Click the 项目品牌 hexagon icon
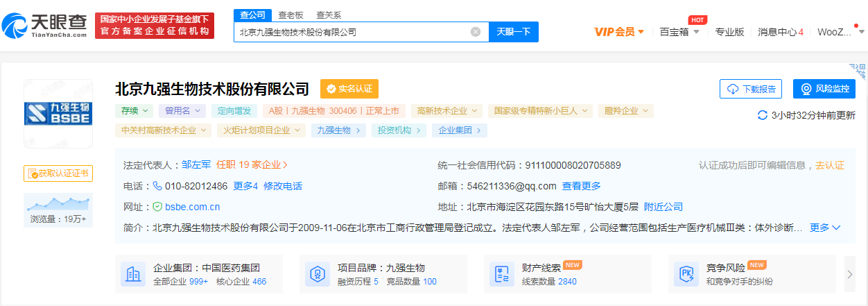 [x=318, y=275]
